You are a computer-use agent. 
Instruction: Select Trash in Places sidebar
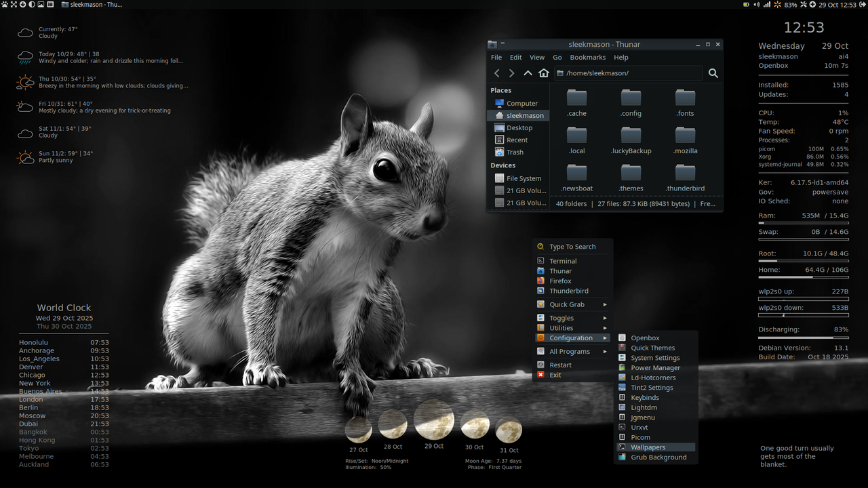pos(515,152)
